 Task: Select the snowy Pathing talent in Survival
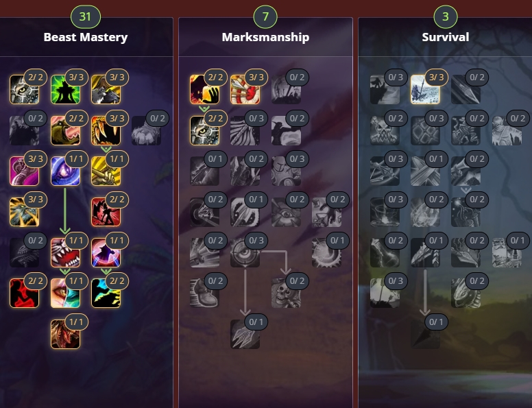click(425, 89)
